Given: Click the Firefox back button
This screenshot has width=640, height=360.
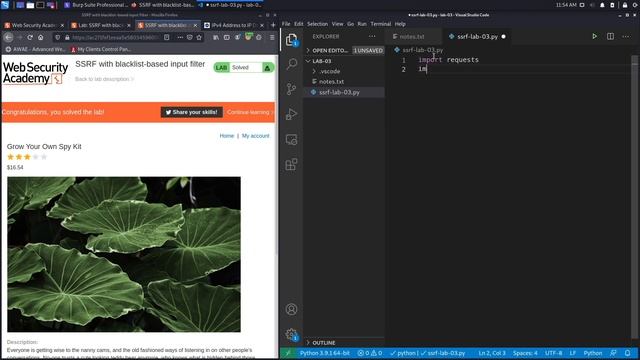Looking at the screenshot, I should [9, 37].
